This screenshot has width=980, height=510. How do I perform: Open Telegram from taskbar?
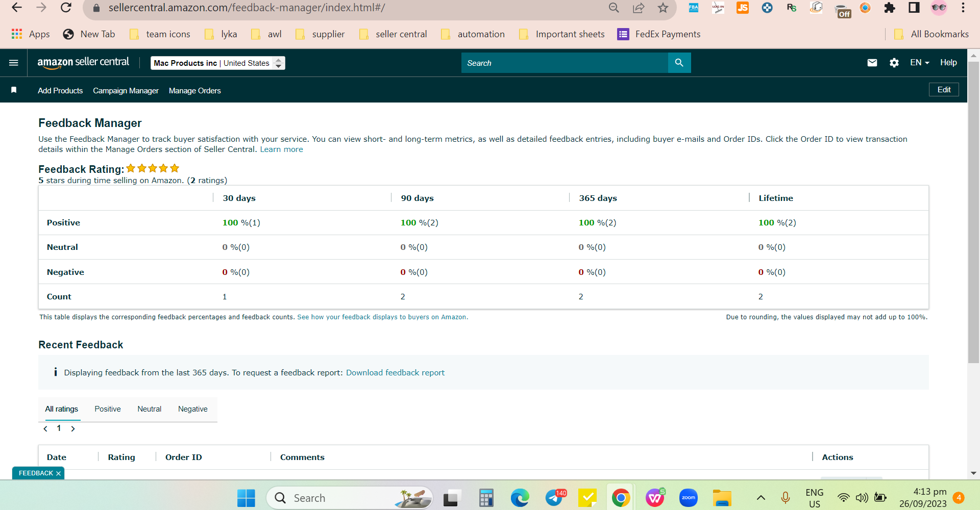(x=554, y=498)
